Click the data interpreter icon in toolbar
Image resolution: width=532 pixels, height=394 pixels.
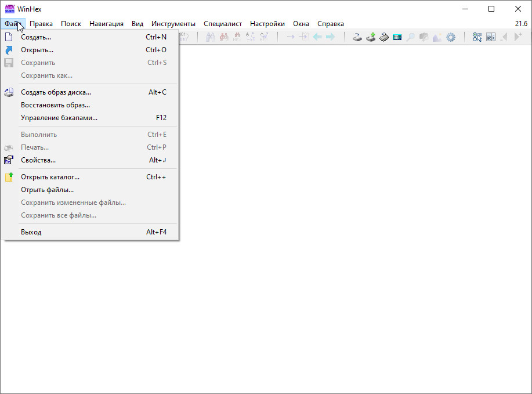pyautogui.click(x=490, y=37)
